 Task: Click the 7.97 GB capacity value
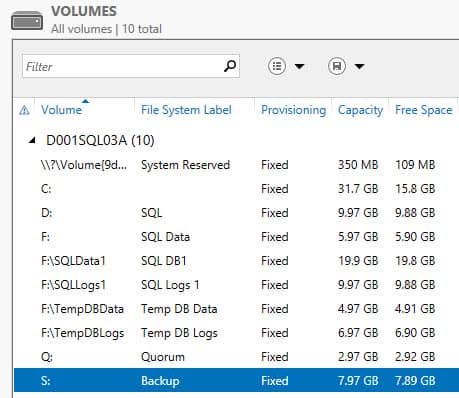pos(358,381)
